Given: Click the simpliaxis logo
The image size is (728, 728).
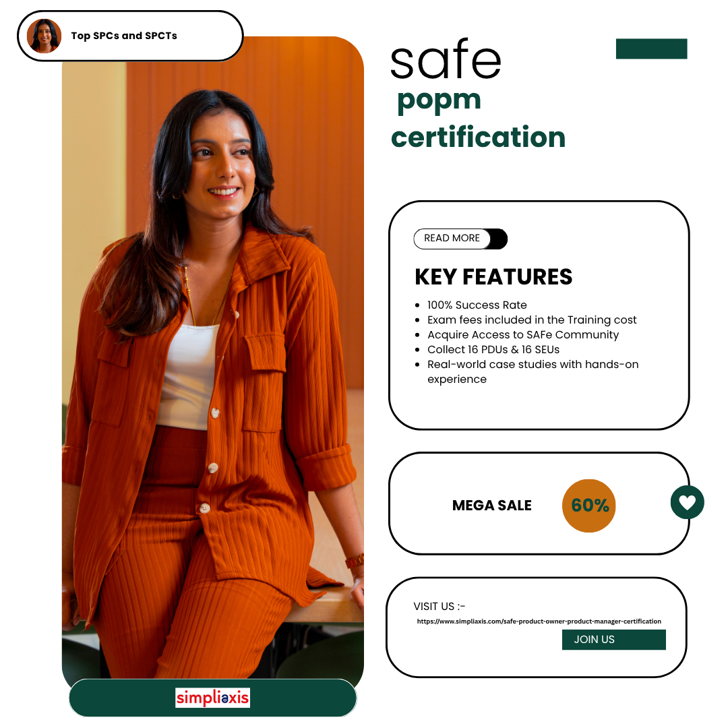Looking at the screenshot, I should [212, 698].
